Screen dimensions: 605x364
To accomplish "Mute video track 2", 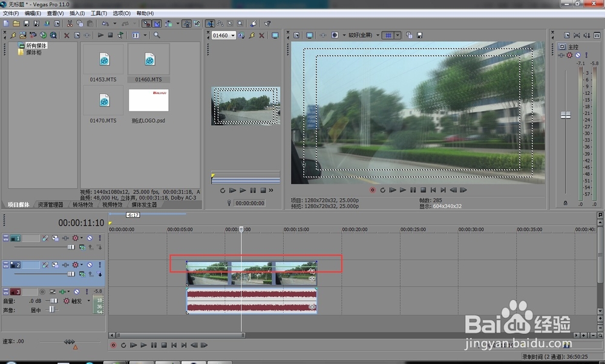I will [x=90, y=265].
